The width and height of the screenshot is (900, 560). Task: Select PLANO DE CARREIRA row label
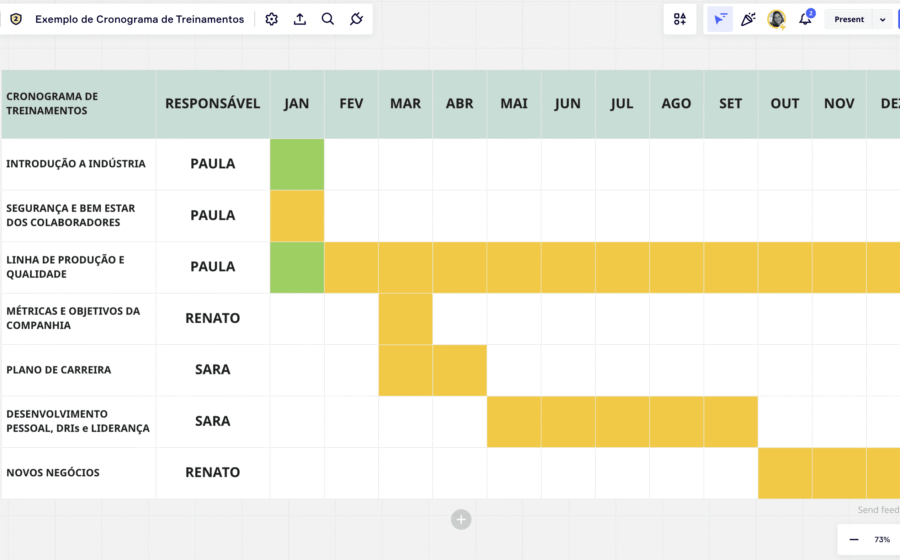(x=59, y=370)
